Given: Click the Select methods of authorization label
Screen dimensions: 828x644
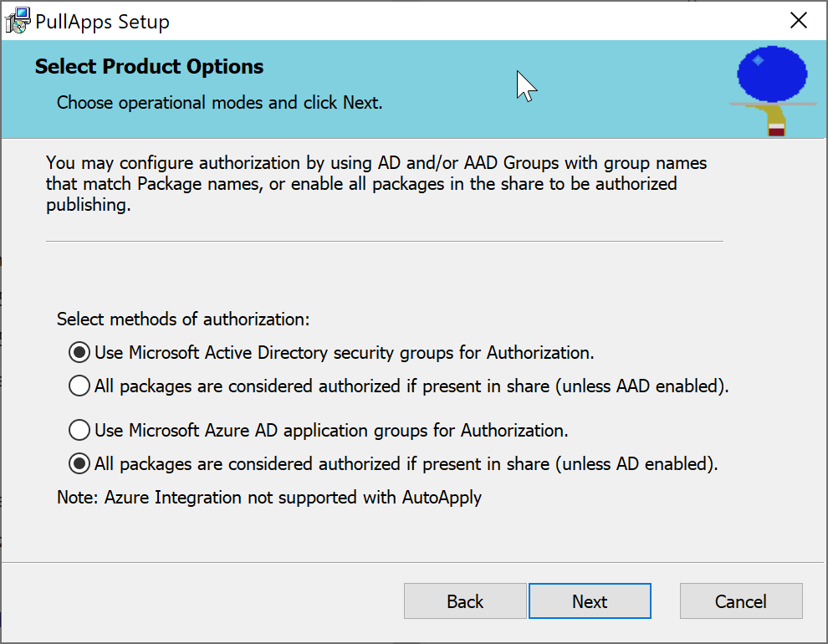Looking at the screenshot, I should pyautogui.click(x=183, y=319).
